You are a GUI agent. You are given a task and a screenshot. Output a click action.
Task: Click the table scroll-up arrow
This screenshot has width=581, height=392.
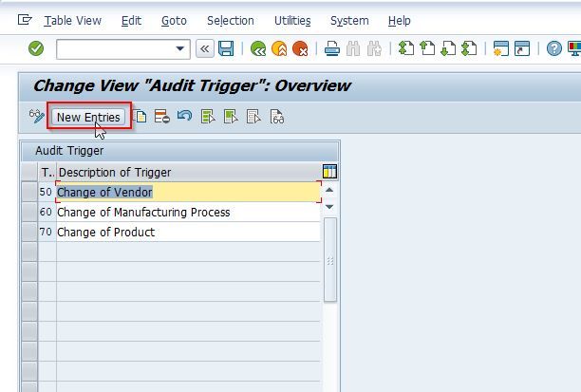329,190
